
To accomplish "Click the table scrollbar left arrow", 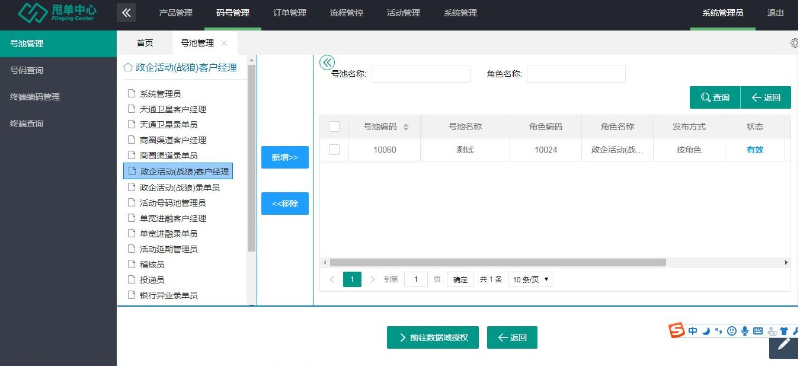I will click(325, 263).
